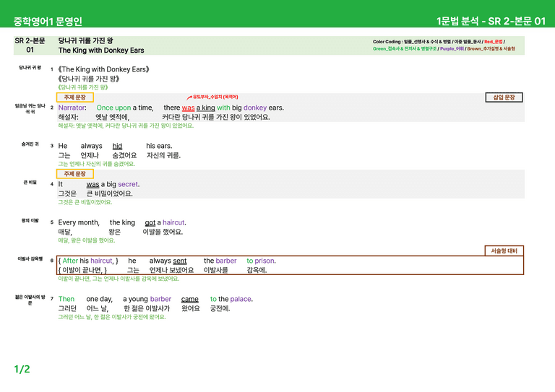
Task: Click the brown '서술형 대비' box
Action: [504, 251]
